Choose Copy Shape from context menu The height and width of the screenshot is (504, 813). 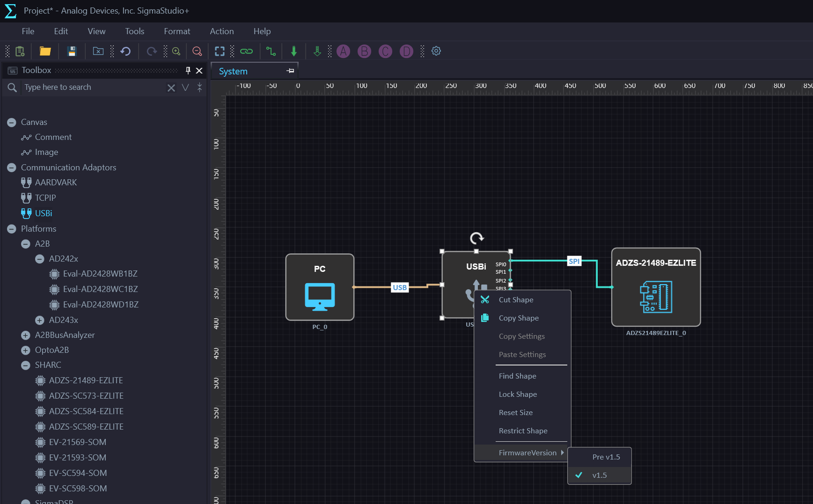point(522,318)
